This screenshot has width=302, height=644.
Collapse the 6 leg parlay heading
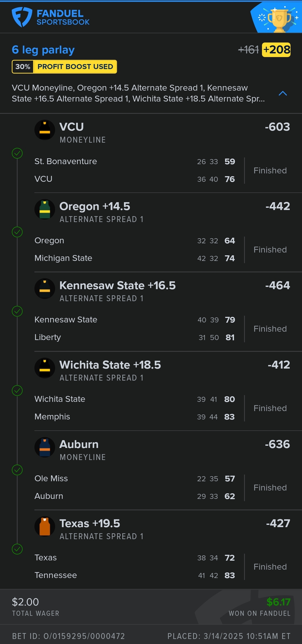click(43, 50)
